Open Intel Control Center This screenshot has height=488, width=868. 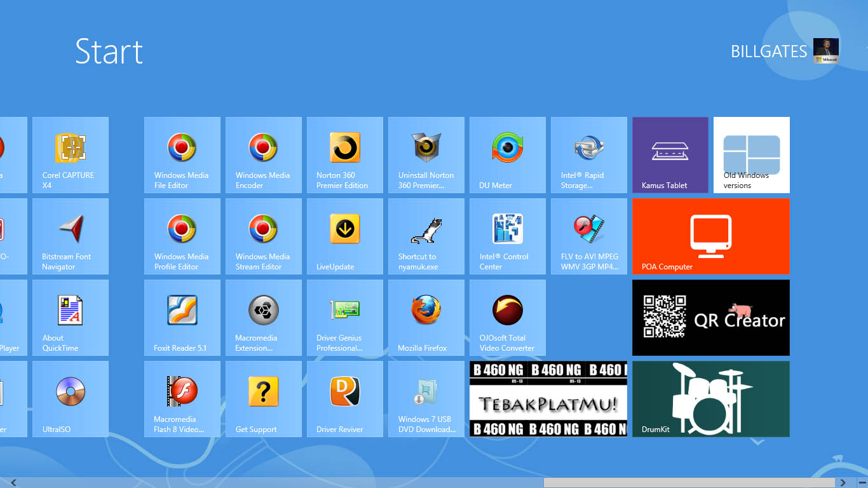(508, 236)
